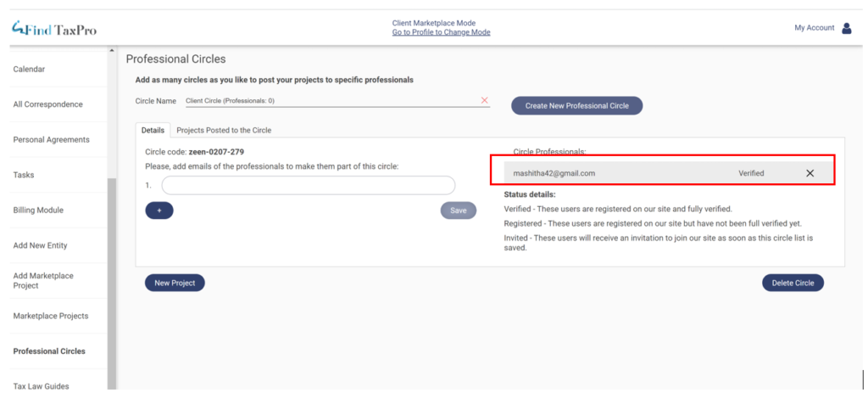Go to All Correspondence in sidebar
Screen dimensions: 868x398
click(x=48, y=104)
